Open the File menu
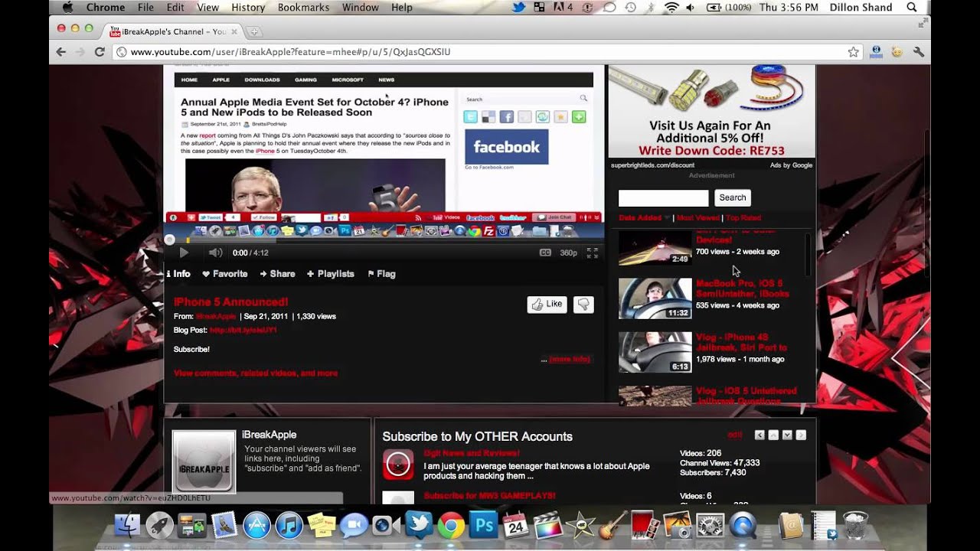This screenshot has width=980, height=551. [x=145, y=7]
